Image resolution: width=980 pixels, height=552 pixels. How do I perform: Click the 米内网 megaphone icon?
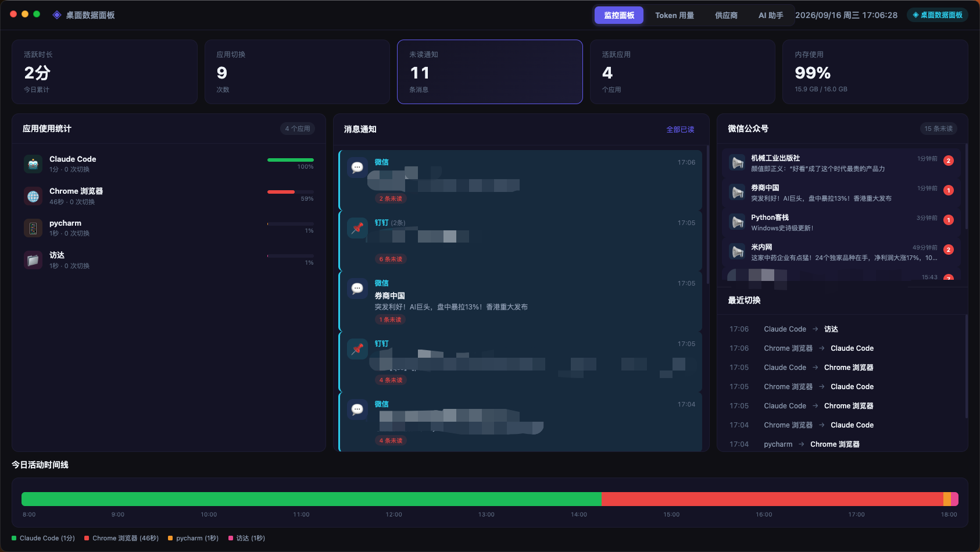point(738,252)
